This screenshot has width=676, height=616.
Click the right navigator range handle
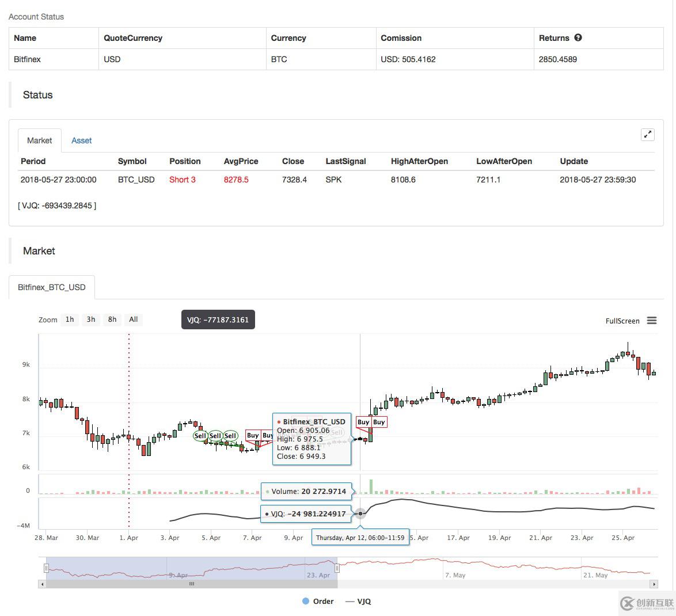337,568
